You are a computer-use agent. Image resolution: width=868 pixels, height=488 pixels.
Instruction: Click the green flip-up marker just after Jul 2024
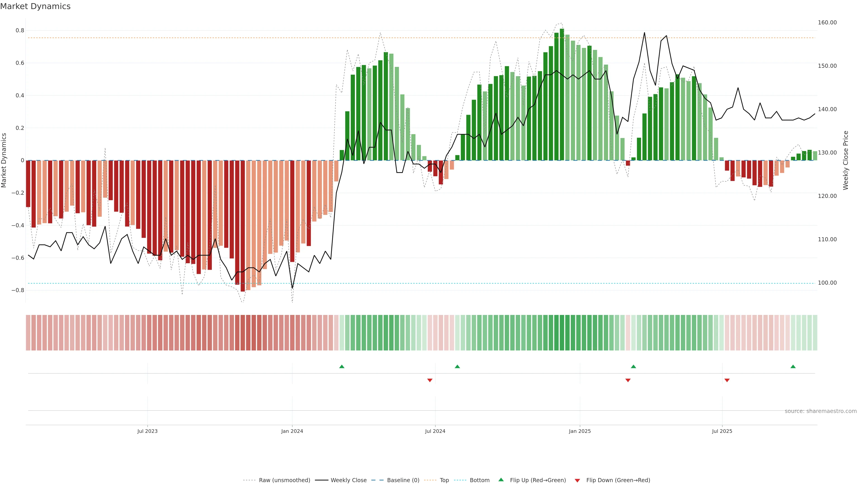click(457, 366)
